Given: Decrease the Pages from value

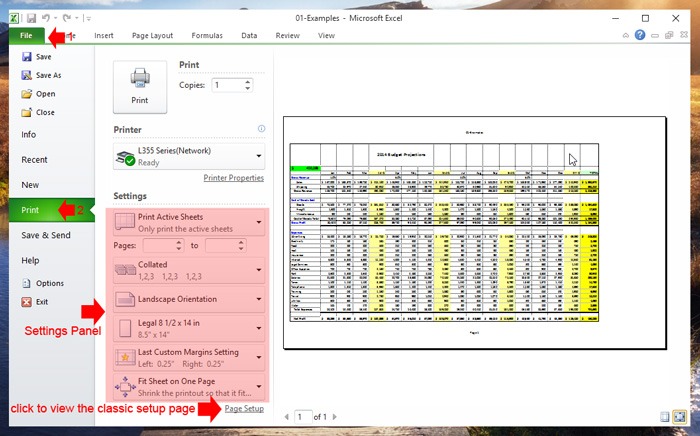Looking at the screenshot, I should [x=179, y=249].
